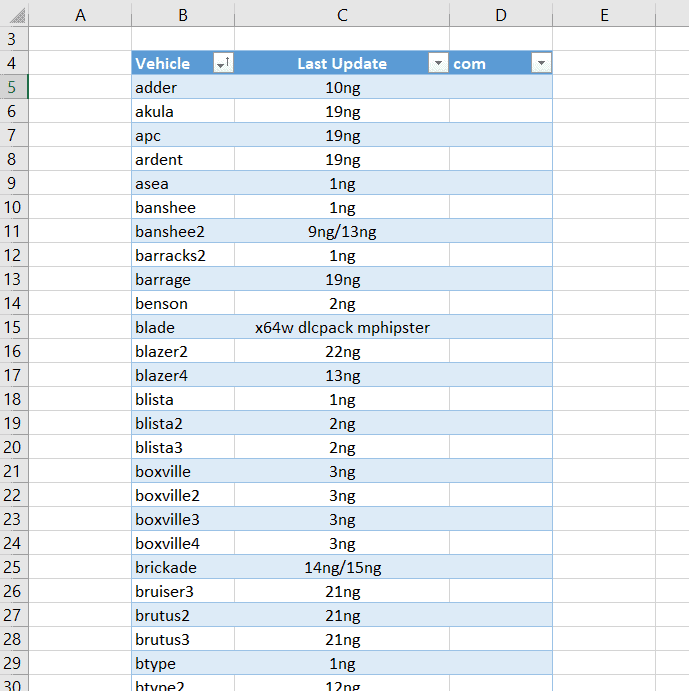The height and width of the screenshot is (691, 689).
Task: Click the com header cell
Action: pos(501,63)
